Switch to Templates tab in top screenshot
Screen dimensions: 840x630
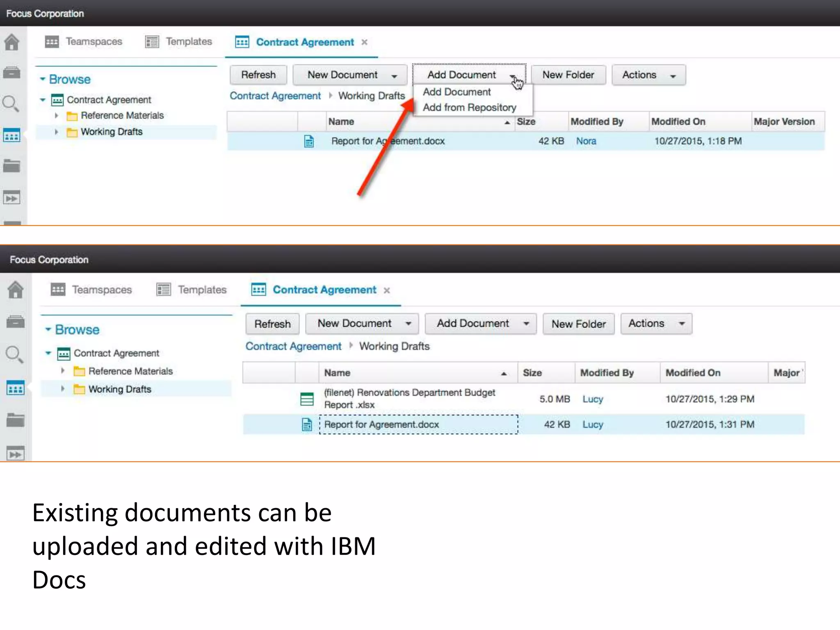178,42
